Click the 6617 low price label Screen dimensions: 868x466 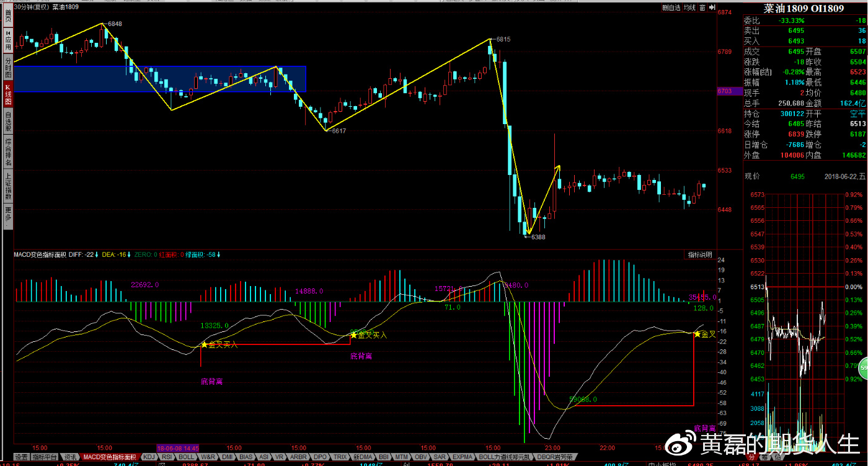[x=339, y=131]
